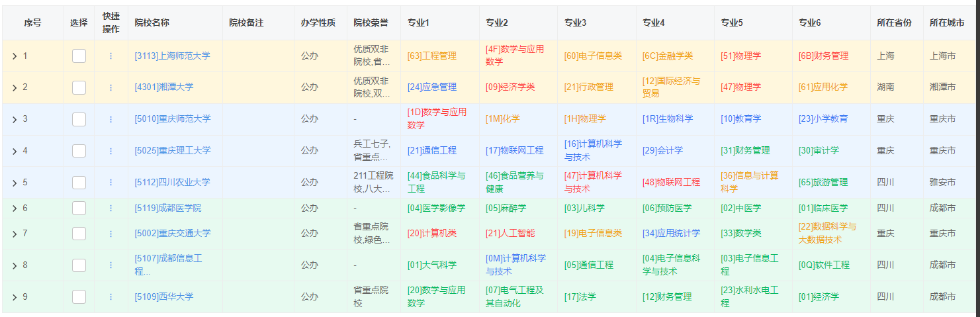Open quick actions menu for 重庆交通大学 row
The image size is (980, 317).
tap(111, 234)
